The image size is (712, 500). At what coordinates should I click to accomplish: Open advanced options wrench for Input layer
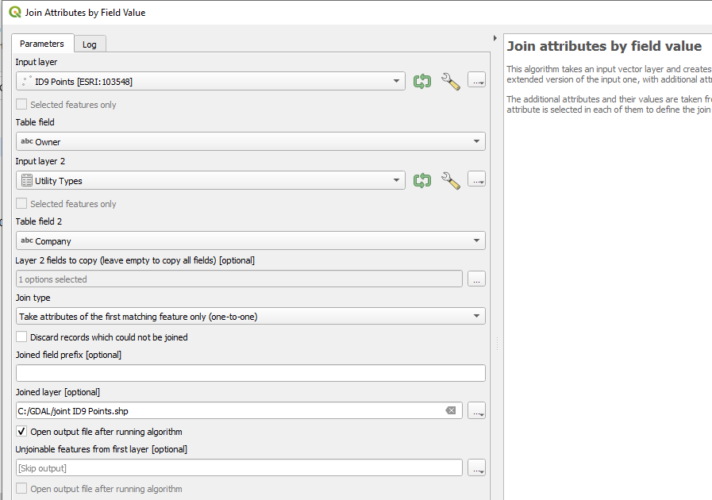tap(450, 81)
